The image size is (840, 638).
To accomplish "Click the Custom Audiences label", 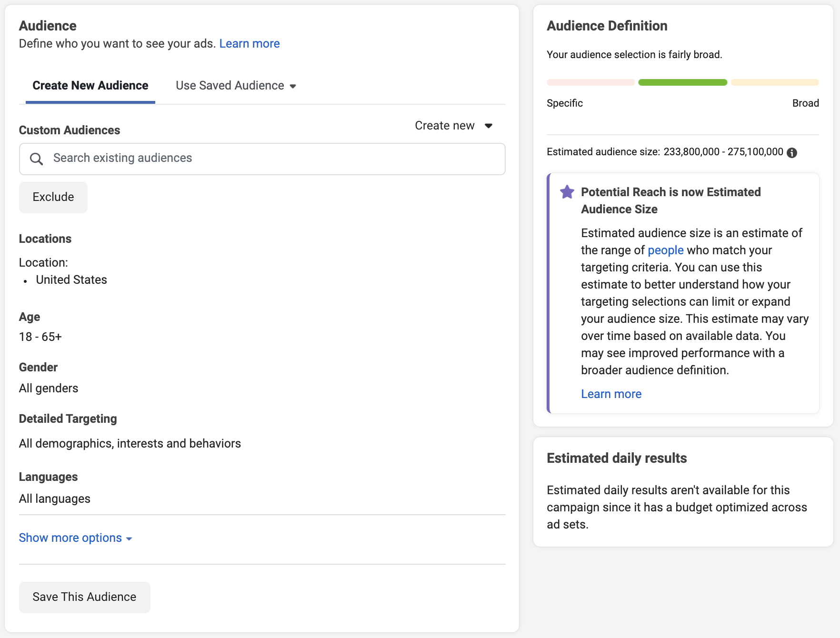I will (70, 130).
